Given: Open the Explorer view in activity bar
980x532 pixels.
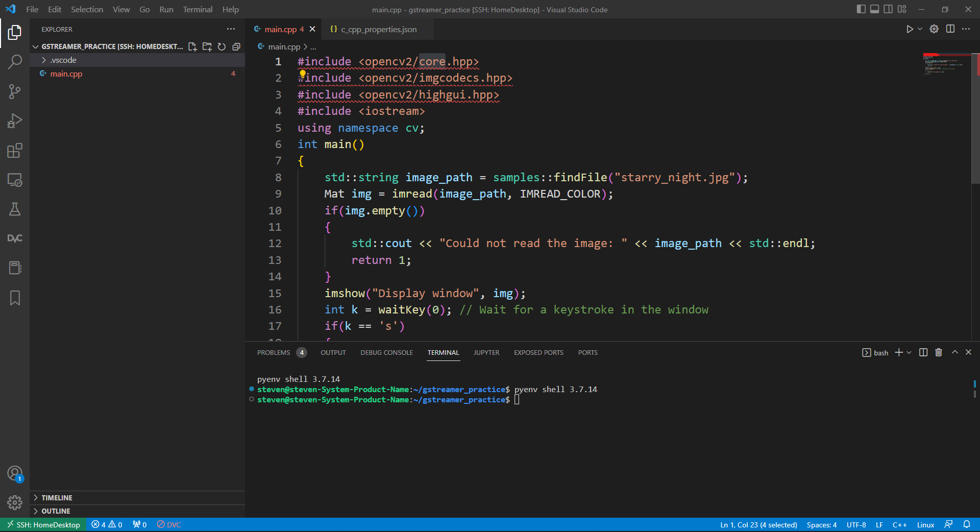Looking at the screenshot, I should click(x=15, y=33).
